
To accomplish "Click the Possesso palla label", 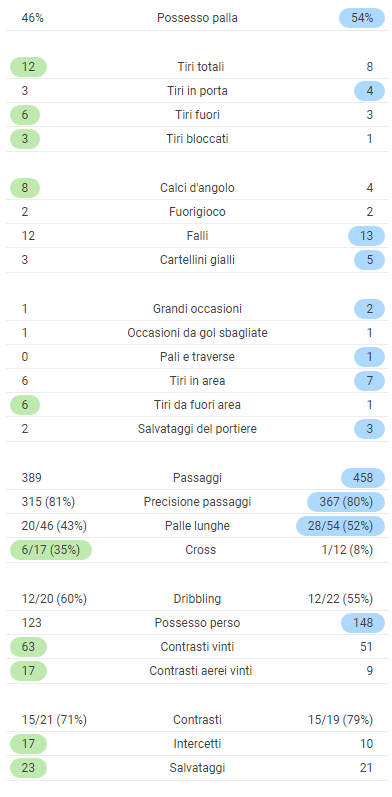I will click(197, 18).
